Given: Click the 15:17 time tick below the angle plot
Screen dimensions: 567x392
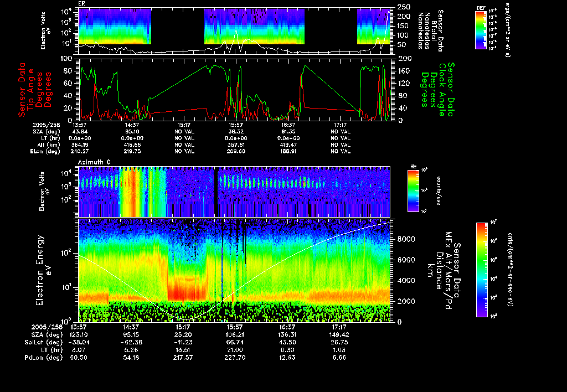Looking at the screenshot, I should pyautogui.click(x=183, y=125).
